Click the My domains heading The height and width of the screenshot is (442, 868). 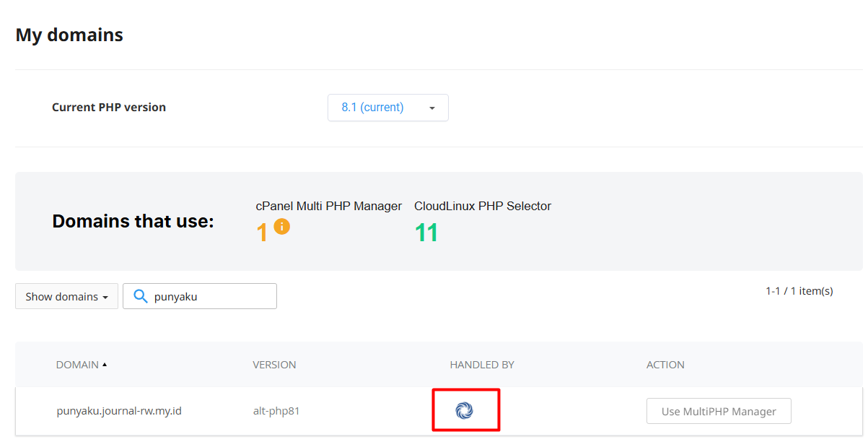(69, 35)
